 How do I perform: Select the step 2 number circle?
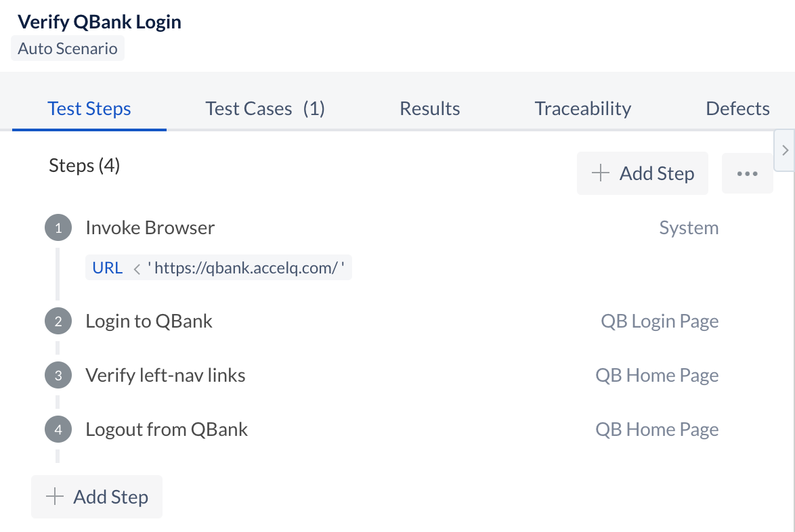(58, 321)
